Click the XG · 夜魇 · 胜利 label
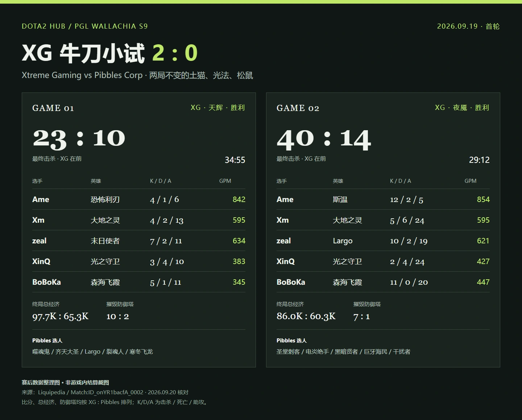 (x=462, y=108)
